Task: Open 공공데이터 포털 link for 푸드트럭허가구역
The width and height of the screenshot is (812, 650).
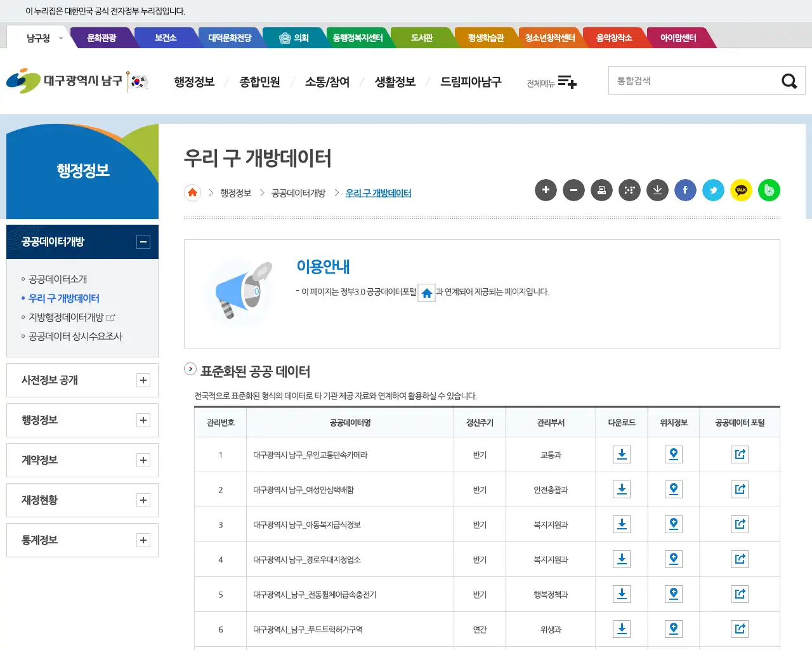Action: [x=740, y=628]
